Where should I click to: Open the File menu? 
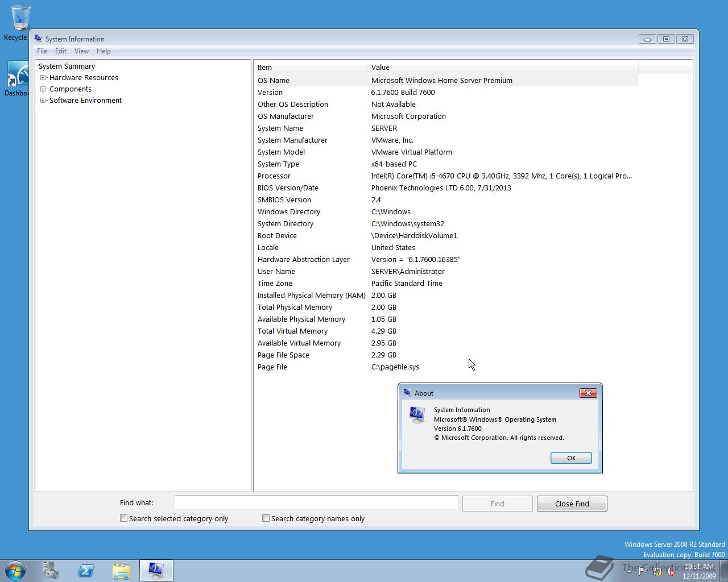coord(42,51)
